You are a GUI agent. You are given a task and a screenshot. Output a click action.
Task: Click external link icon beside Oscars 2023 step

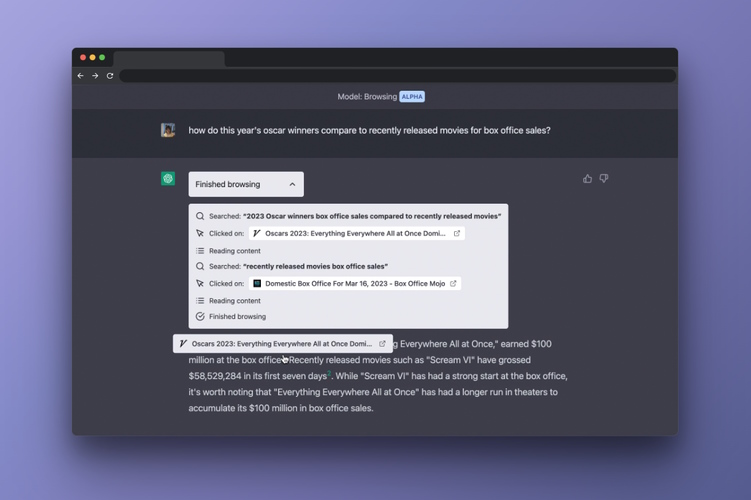[457, 233]
